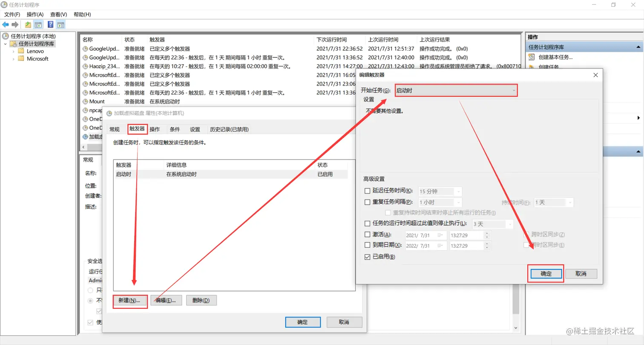Open the 文件(F) menu

12,14
